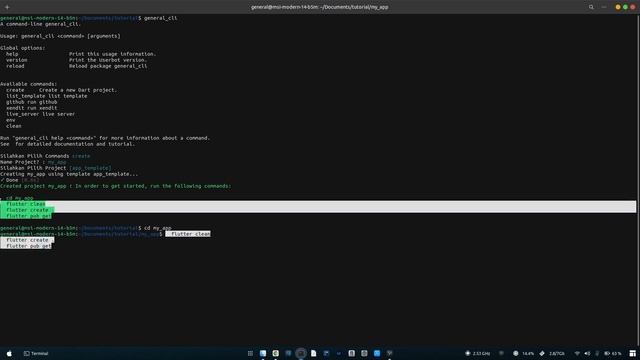640x360 pixels.
Task: Close terminal with red window button
Action: [x=633, y=7]
